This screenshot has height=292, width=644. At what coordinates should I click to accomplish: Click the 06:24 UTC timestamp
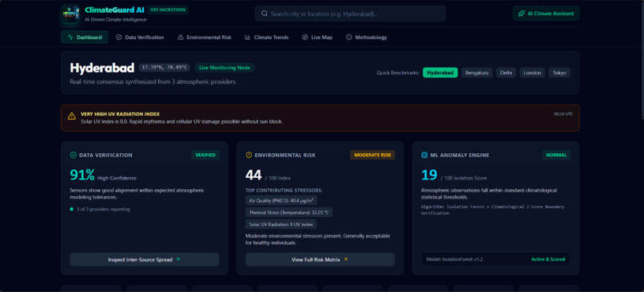coord(563,114)
